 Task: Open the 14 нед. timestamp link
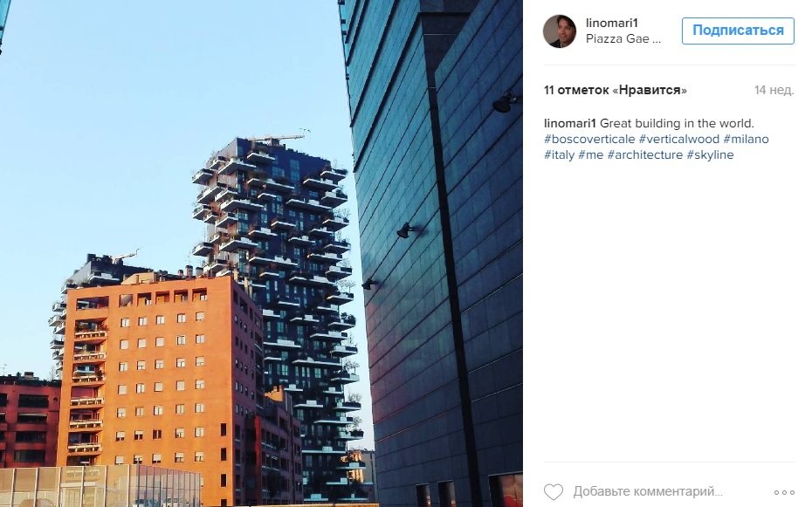(x=774, y=90)
